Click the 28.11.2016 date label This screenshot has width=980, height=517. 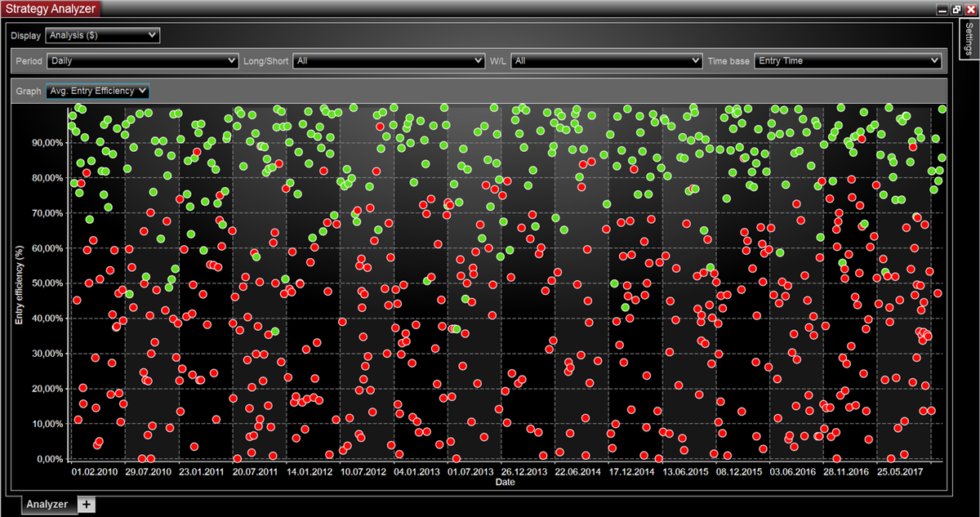(x=846, y=471)
